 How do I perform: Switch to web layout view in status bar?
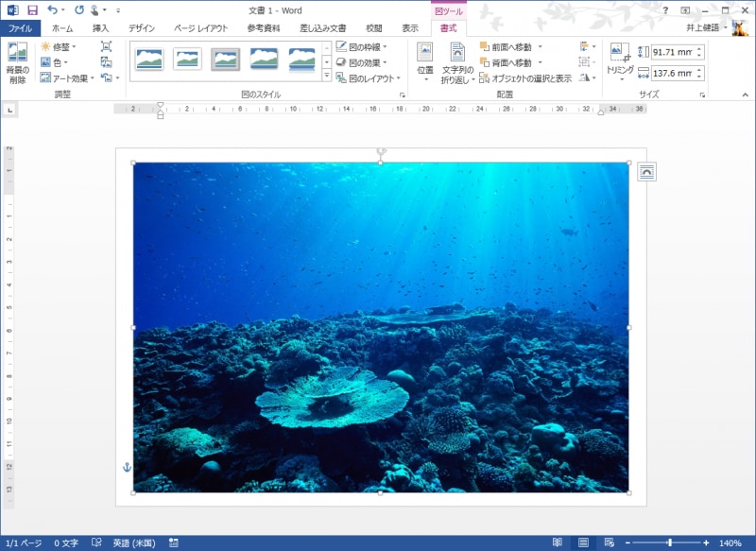tap(608, 542)
